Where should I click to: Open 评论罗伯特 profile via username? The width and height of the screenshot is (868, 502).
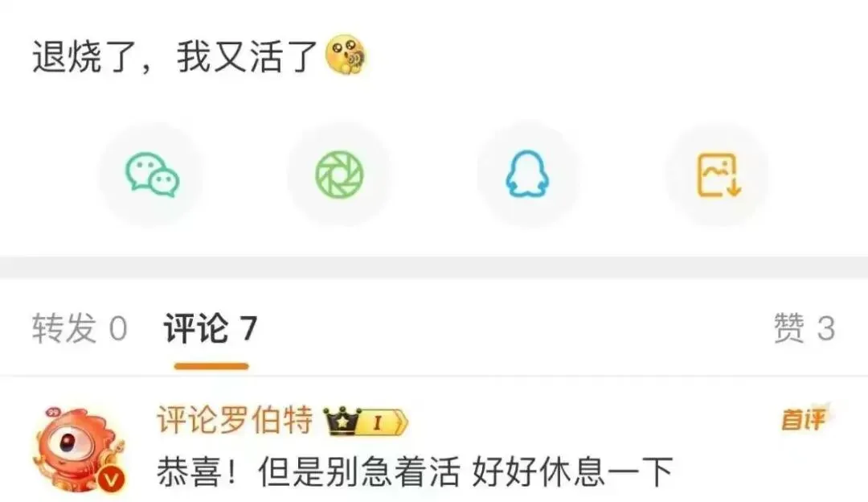[235, 420]
